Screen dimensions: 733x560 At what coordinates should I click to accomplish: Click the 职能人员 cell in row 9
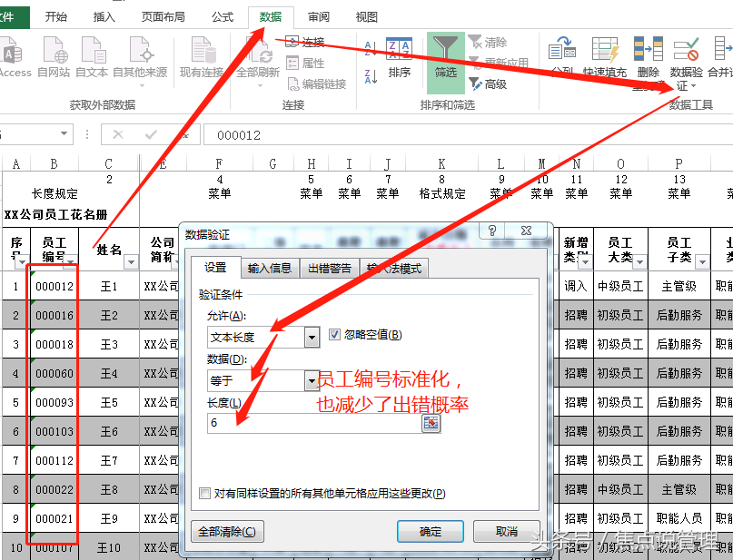coord(679,518)
